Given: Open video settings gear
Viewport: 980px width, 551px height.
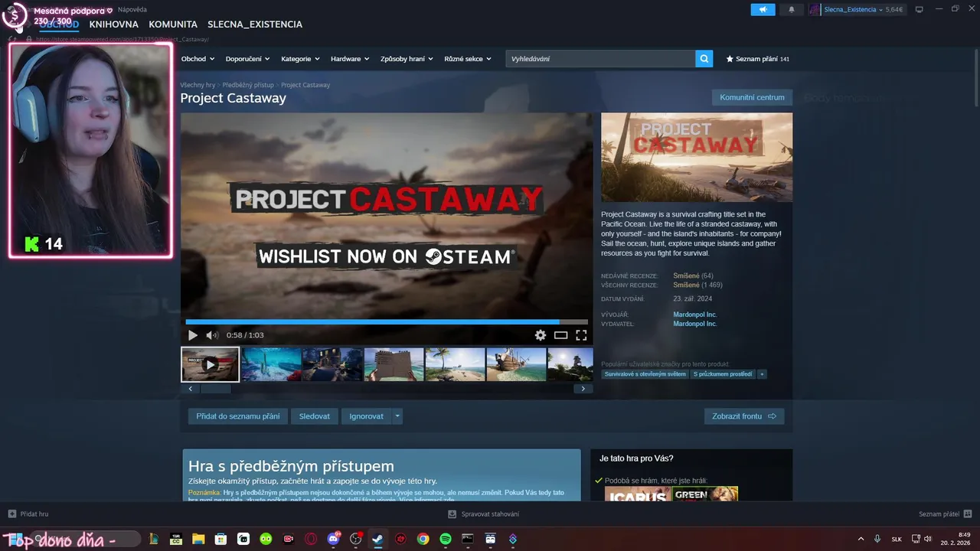Looking at the screenshot, I should [x=541, y=335].
